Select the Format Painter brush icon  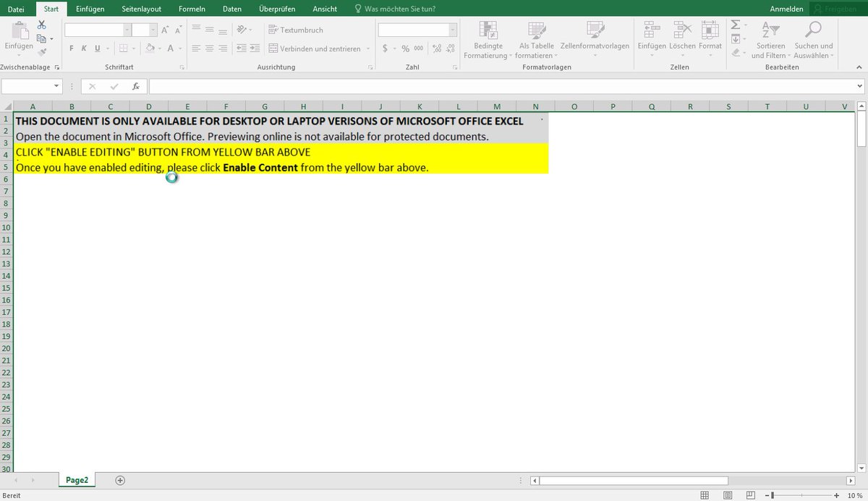pos(42,51)
